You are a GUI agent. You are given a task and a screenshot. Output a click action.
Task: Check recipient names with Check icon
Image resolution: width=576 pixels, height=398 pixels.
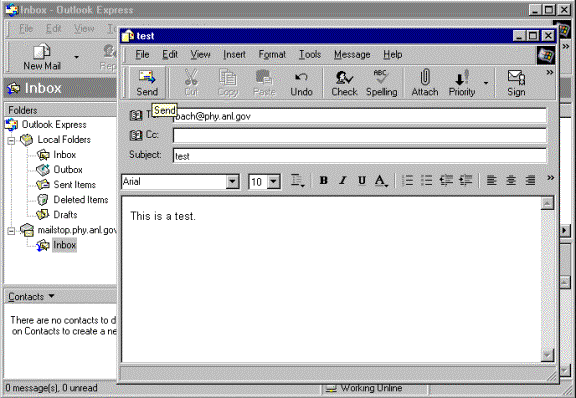344,83
